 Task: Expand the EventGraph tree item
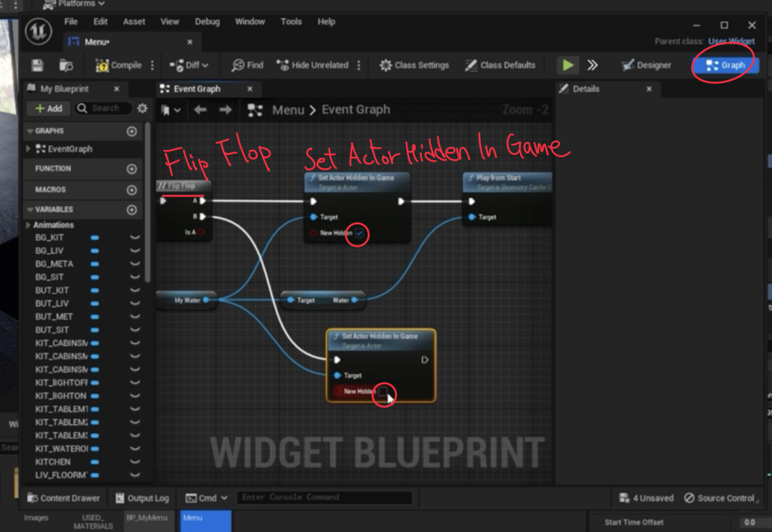[x=28, y=148]
